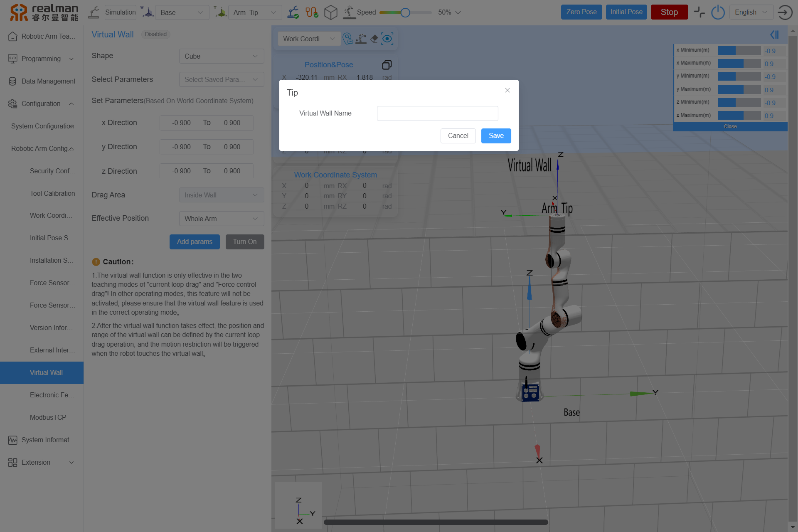Open Data Management in the sidebar

(48, 81)
